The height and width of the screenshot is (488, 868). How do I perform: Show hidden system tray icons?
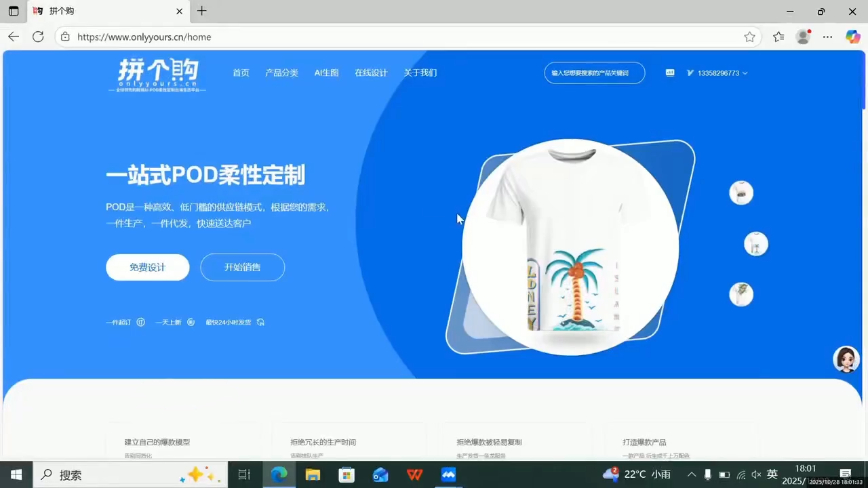tap(692, 474)
